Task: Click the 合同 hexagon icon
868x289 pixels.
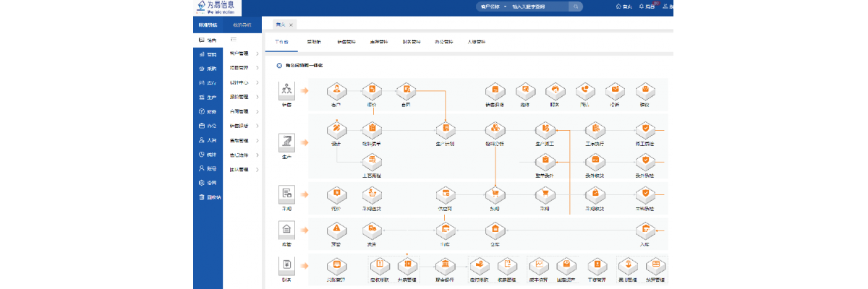Action: (x=407, y=91)
